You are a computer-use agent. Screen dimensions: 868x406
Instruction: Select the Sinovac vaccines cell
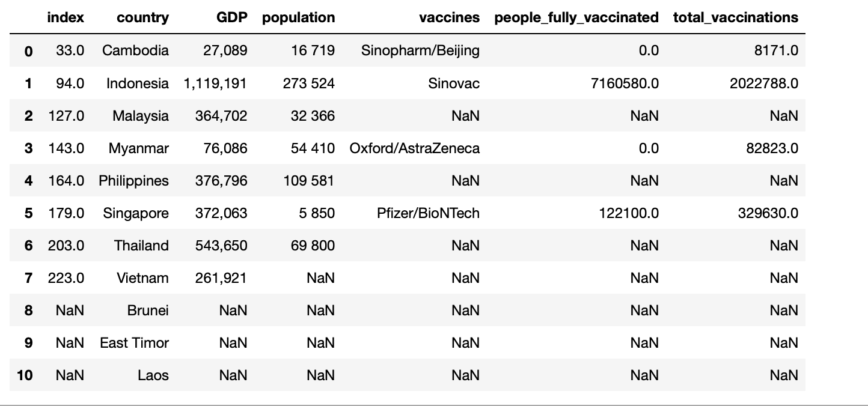(x=454, y=83)
